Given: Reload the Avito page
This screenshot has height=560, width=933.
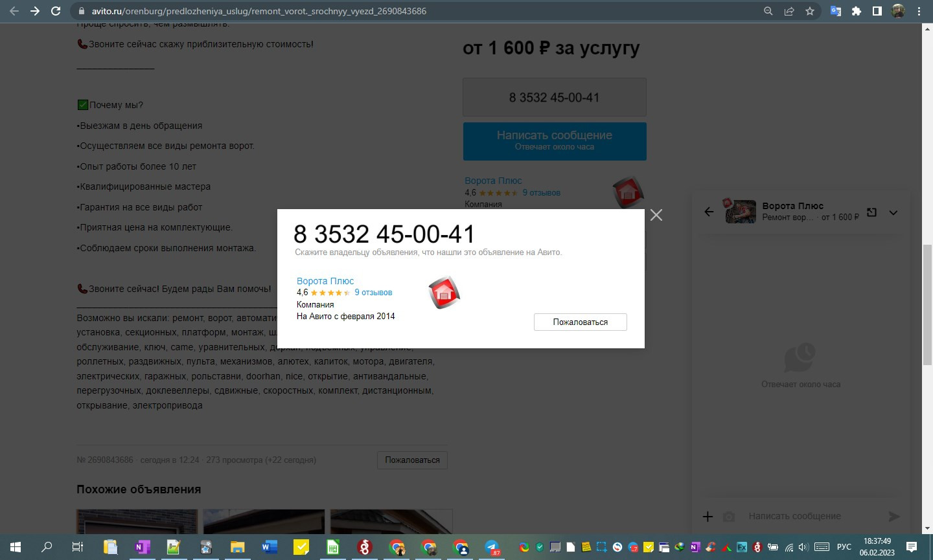Looking at the screenshot, I should 56,11.
